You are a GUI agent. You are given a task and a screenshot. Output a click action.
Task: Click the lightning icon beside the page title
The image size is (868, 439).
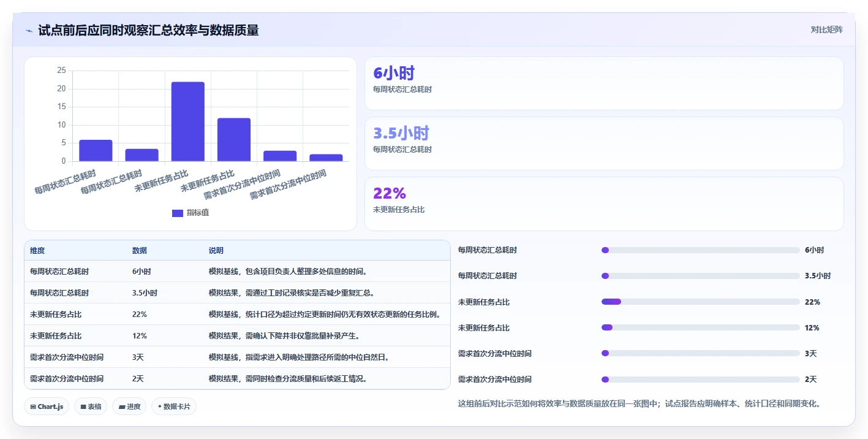pyautogui.click(x=29, y=31)
